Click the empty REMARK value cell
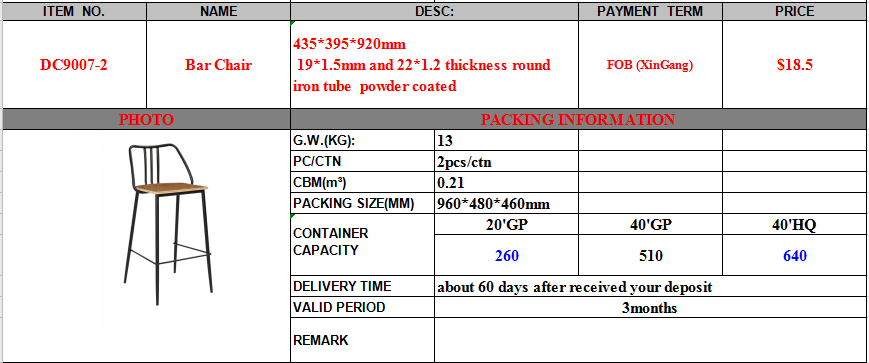The width and height of the screenshot is (869, 363). 651,340
